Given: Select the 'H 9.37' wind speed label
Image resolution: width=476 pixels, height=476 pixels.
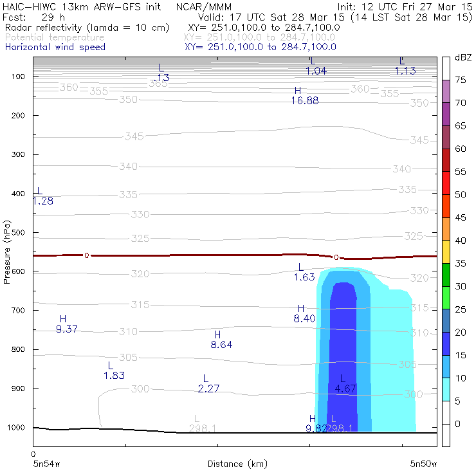Looking at the screenshot, I should tap(66, 324).
